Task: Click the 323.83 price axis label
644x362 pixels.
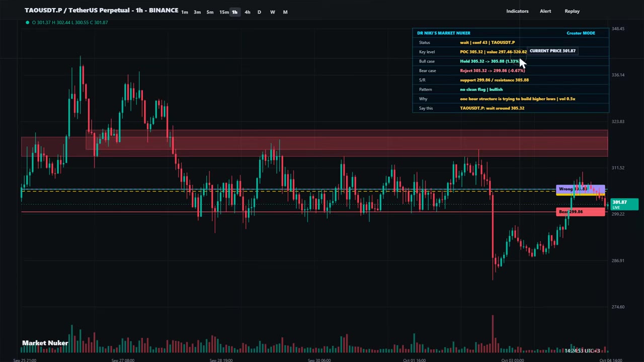Action: click(618, 121)
